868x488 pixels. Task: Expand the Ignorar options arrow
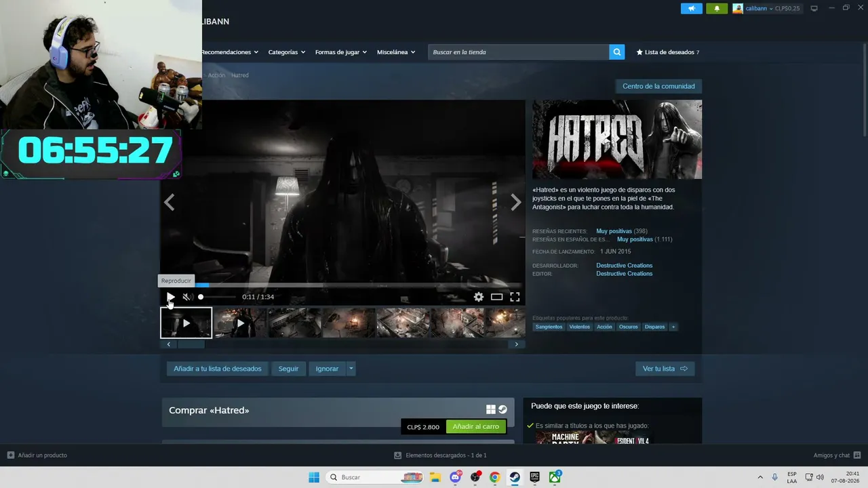[x=351, y=369]
